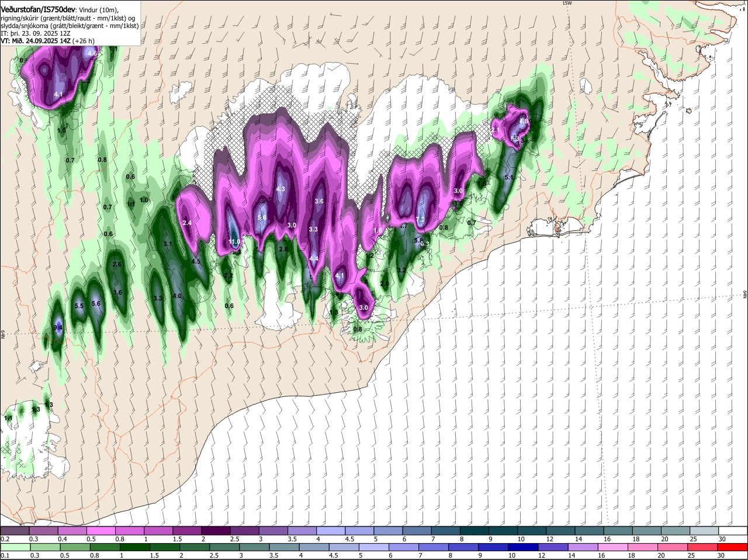Viewport: 748px width, 560px height.
Task: Click the 11.0 precipitation value on the map
Action: [235, 241]
